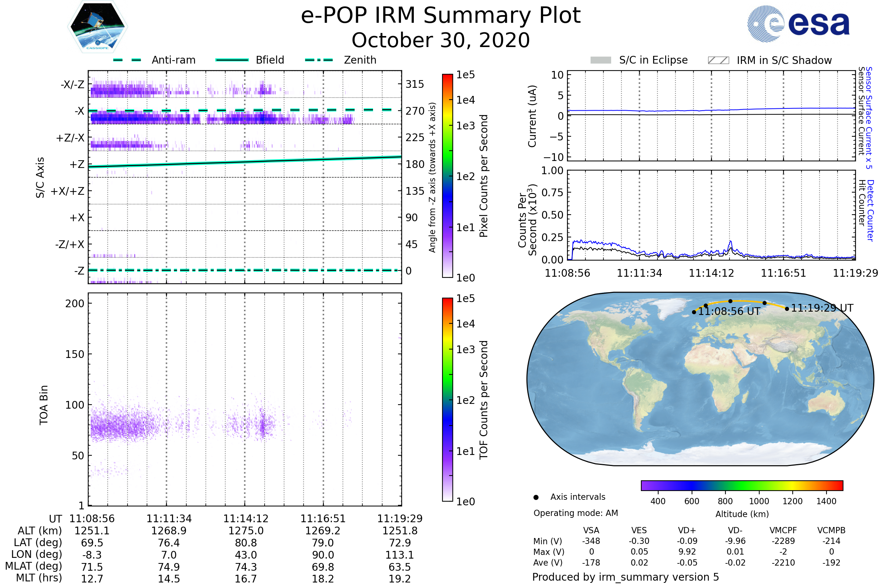882x588 pixels.
Task: Click the Bfield solid line legend marker
Action: coord(232,60)
